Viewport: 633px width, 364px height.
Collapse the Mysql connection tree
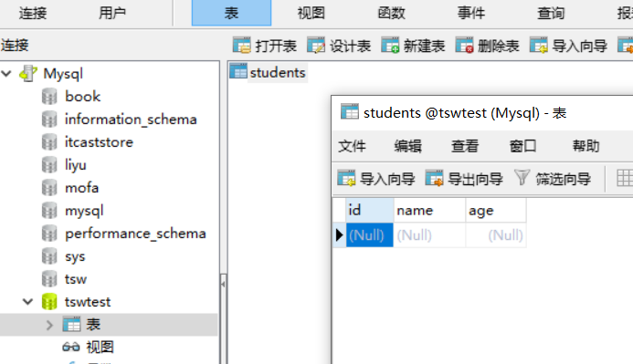[6, 74]
